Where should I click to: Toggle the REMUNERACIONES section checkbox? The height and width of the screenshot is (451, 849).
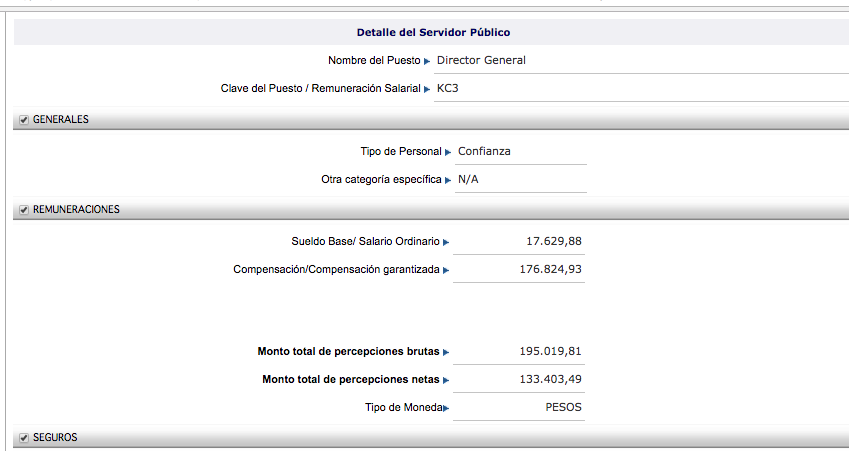pyautogui.click(x=24, y=210)
